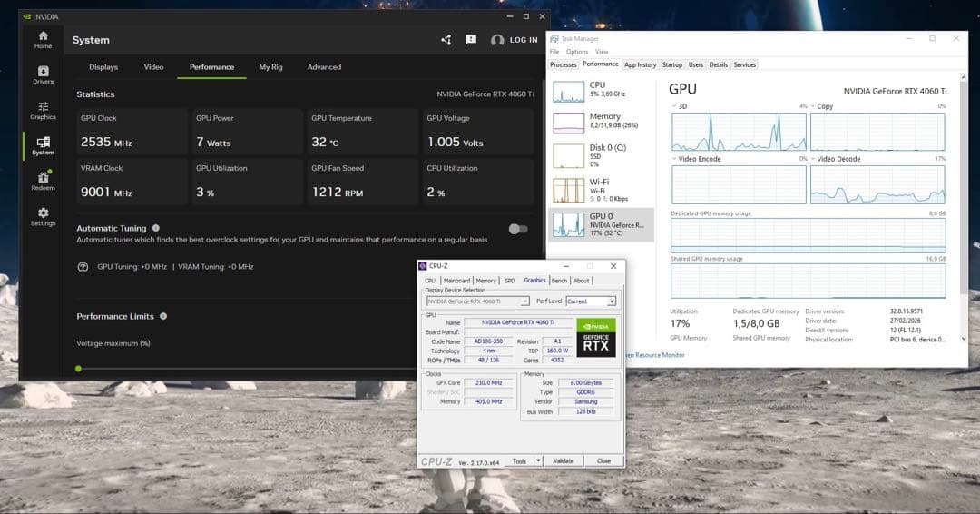Click the feedback message icon in NVIDIA header
Image resolution: width=980 pixels, height=514 pixels.
pyautogui.click(x=471, y=39)
